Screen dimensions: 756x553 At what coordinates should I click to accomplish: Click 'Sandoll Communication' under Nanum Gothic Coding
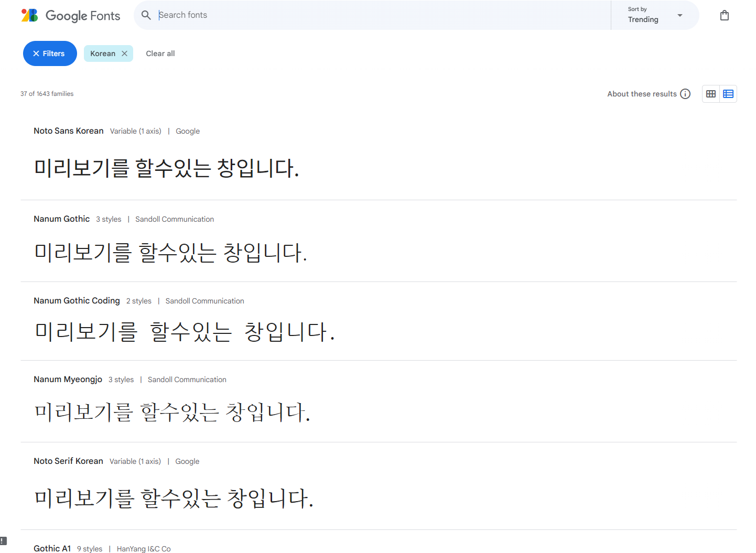coord(205,301)
